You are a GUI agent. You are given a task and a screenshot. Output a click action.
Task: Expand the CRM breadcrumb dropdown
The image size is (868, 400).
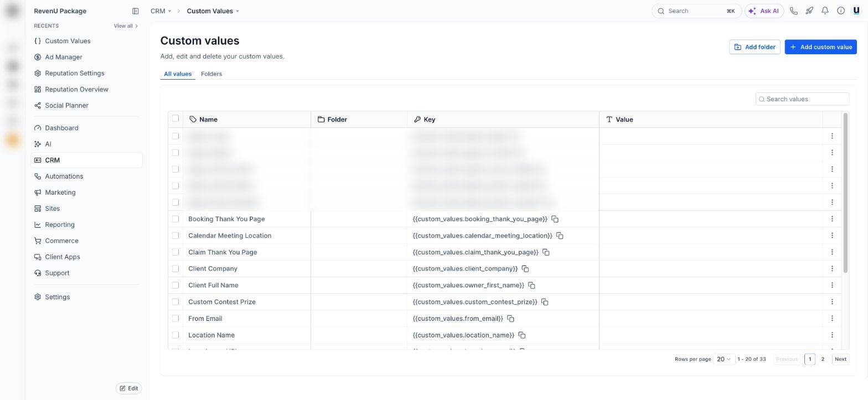(161, 11)
